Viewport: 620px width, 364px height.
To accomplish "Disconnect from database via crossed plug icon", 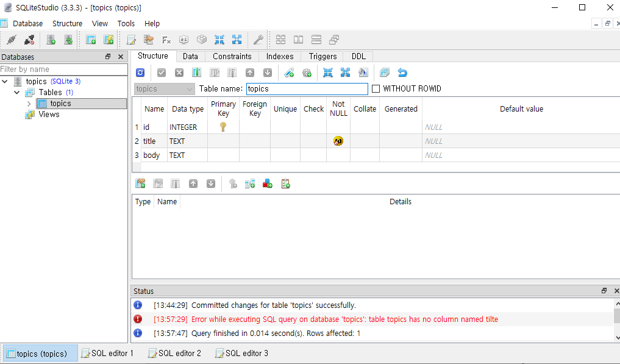I will tap(29, 40).
